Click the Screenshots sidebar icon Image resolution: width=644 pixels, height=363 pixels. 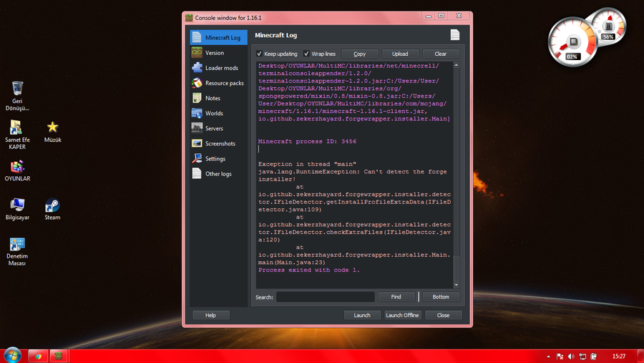pos(197,143)
